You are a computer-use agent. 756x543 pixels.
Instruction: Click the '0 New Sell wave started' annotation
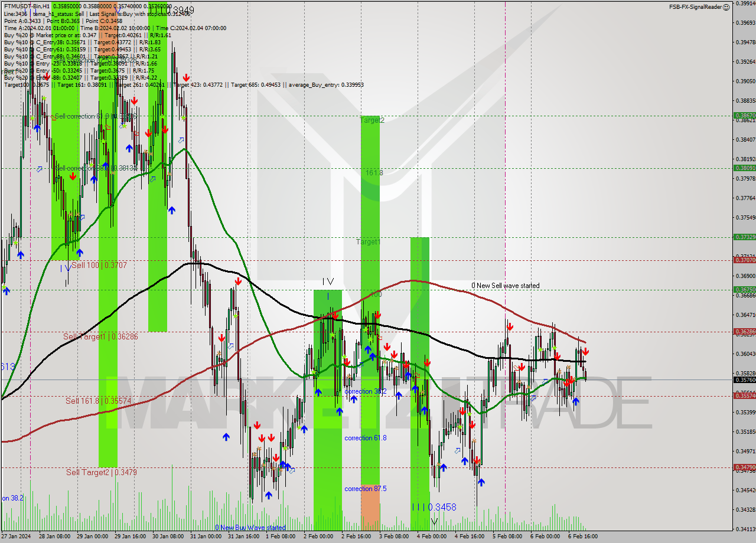point(505,286)
